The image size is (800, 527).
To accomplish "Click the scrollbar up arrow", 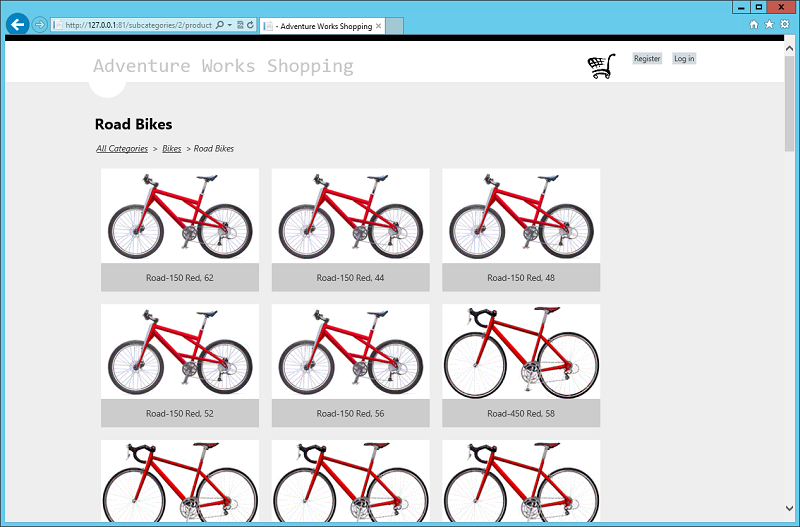I will coord(789,48).
